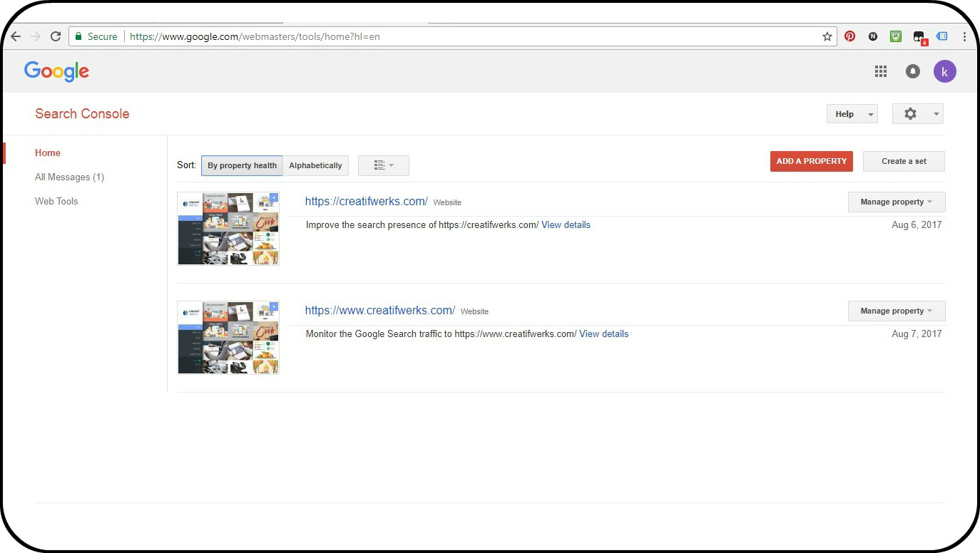Open the settings gear dropdown
Screen dimensions: 980x553
pyautogui.click(x=918, y=114)
